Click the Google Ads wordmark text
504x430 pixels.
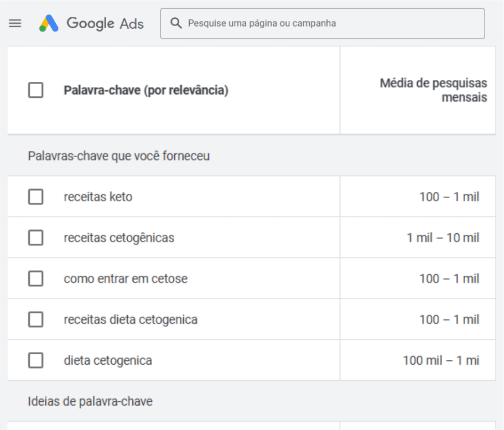point(105,23)
